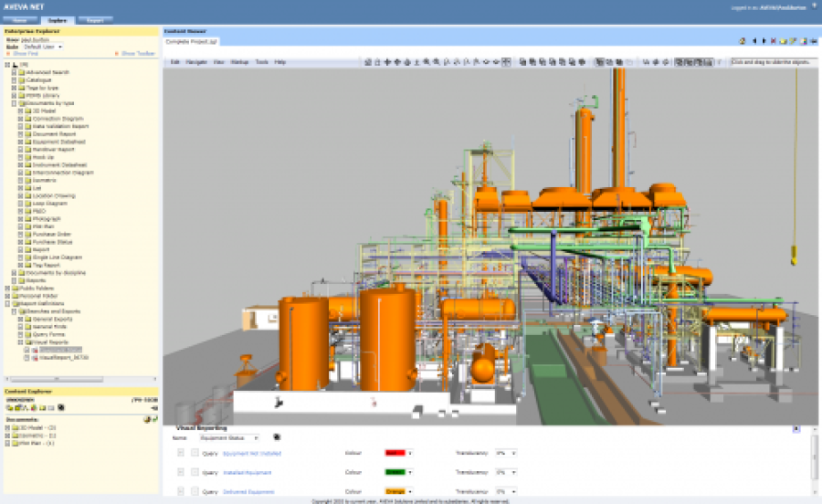Image resolution: width=822 pixels, height=504 pixels.
Task: Open the Markup menu
Action: point(239,62)
